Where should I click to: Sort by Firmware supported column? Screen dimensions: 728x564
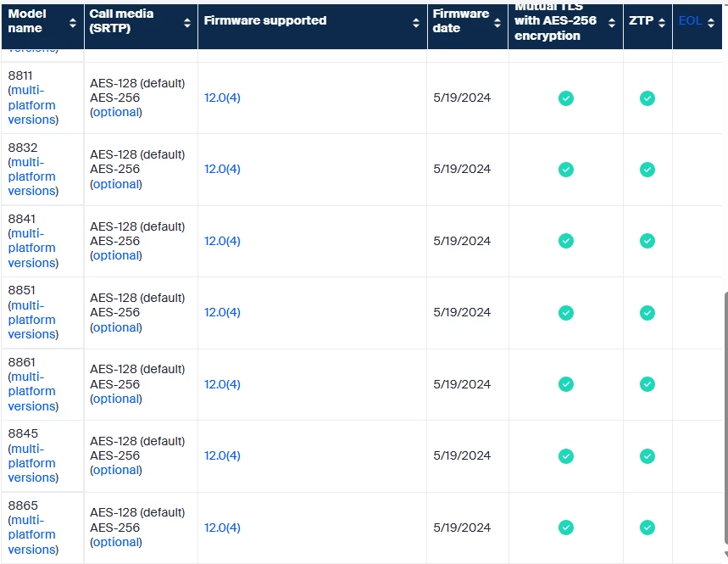416,23
